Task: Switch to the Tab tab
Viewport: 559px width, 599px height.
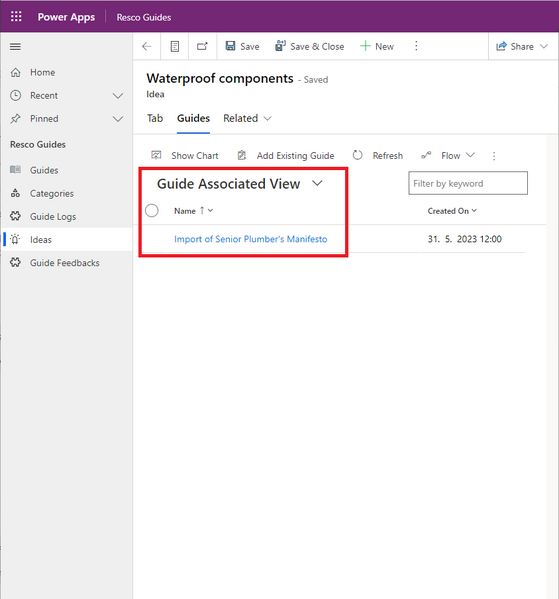Action: 155,118
